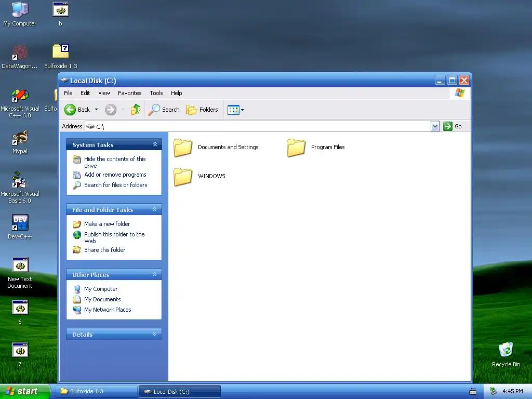532x399 pixels.
Task: Click the Windows flag logo in the menu bar
Action: [460, 93]
